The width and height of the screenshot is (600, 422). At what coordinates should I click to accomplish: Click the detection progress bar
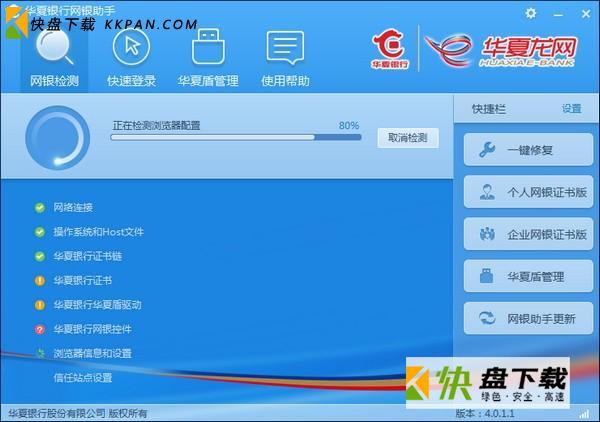(x=236, y=137)
